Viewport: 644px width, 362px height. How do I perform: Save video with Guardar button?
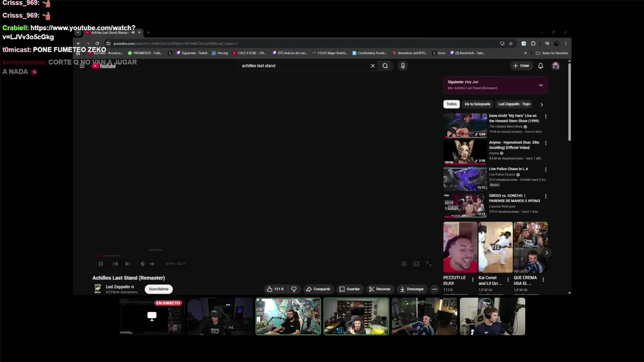click(x=350, y=289)
